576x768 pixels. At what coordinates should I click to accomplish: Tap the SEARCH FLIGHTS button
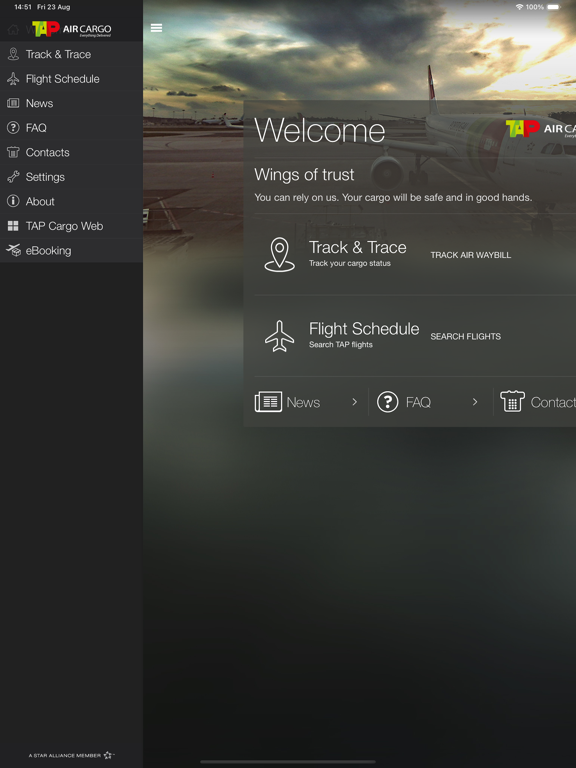[465, 336]
